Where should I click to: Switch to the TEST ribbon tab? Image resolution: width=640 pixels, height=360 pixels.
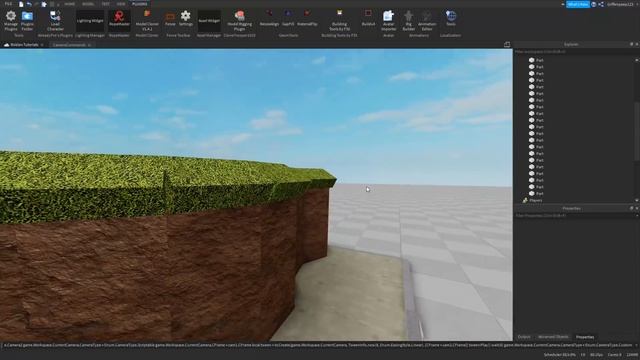click(106, 4)
